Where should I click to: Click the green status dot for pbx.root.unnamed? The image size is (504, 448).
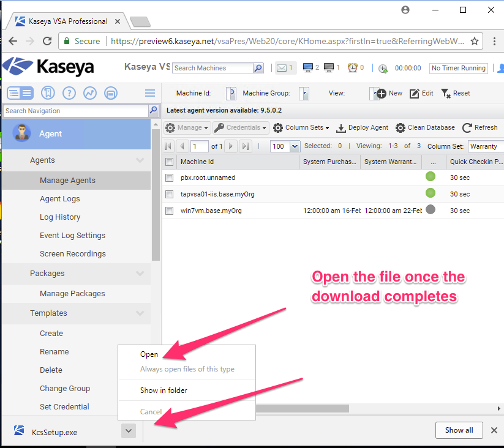[x=431, y=176]
